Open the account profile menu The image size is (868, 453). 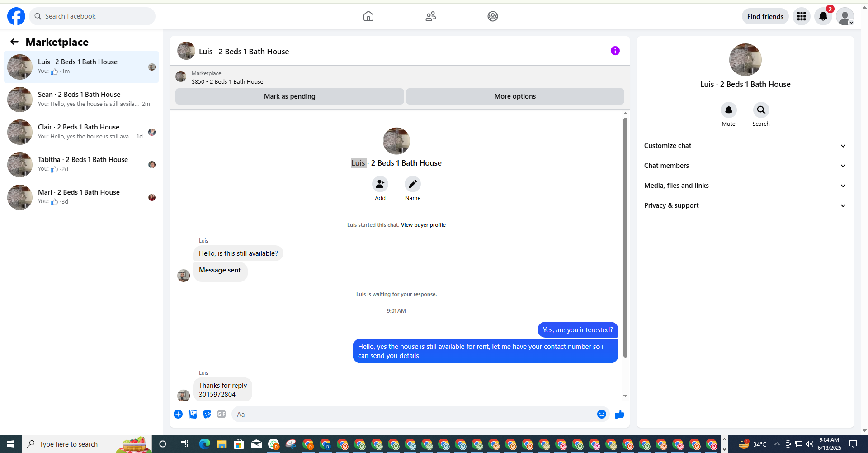point(845,16)
